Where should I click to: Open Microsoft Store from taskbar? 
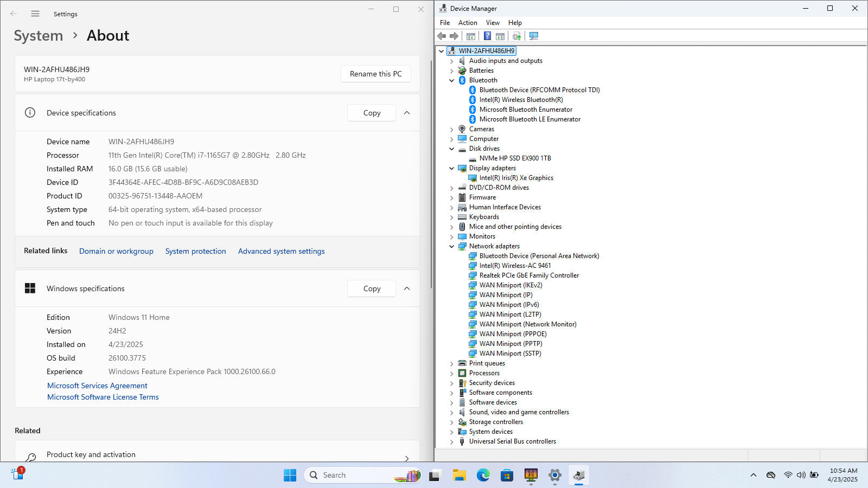[507, 476]
